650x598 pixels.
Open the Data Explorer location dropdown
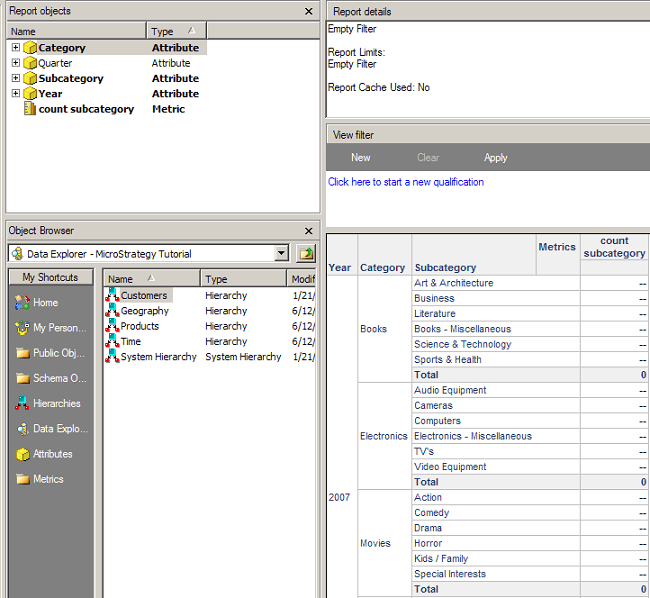281,254
